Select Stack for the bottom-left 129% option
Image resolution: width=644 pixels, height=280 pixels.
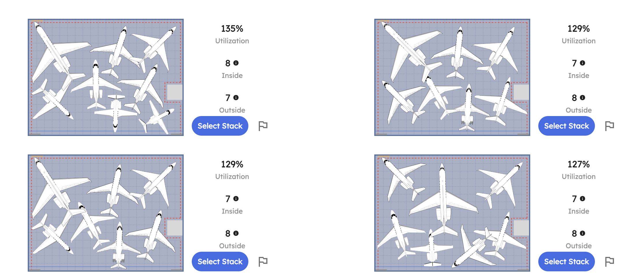pos(220,261)
